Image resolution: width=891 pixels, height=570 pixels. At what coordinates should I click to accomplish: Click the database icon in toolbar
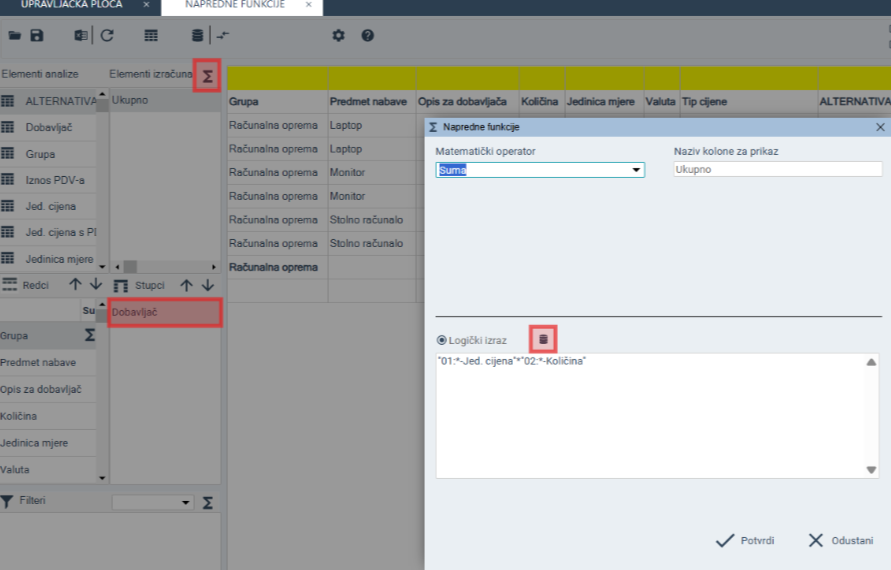pos(197,36)
